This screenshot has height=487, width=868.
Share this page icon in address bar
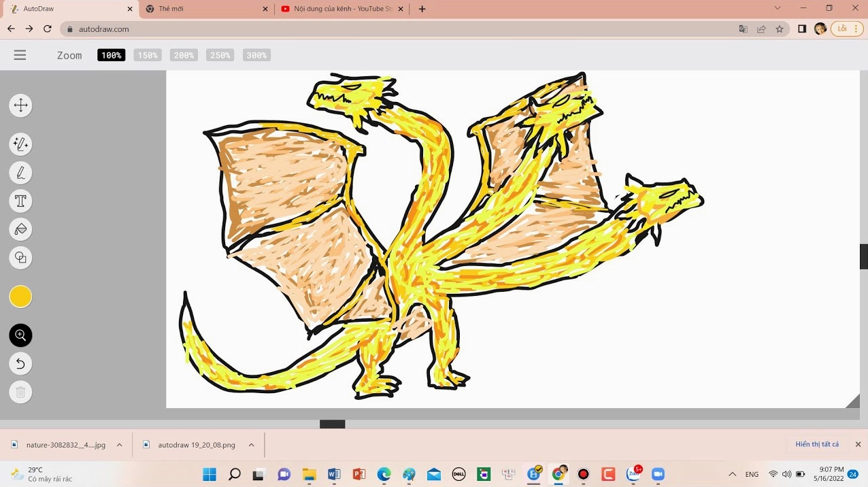761,29
